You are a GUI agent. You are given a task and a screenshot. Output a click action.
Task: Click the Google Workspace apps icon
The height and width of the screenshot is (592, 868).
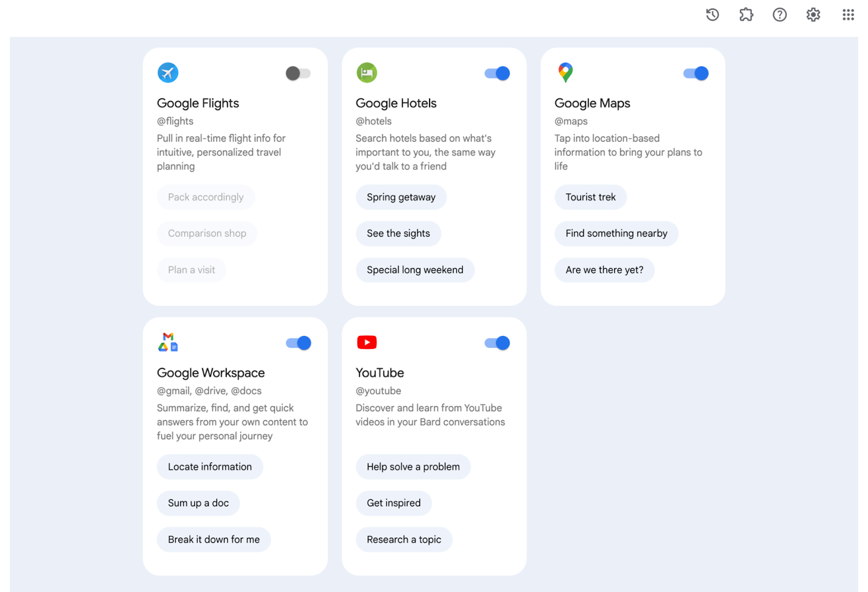(168, 342)
